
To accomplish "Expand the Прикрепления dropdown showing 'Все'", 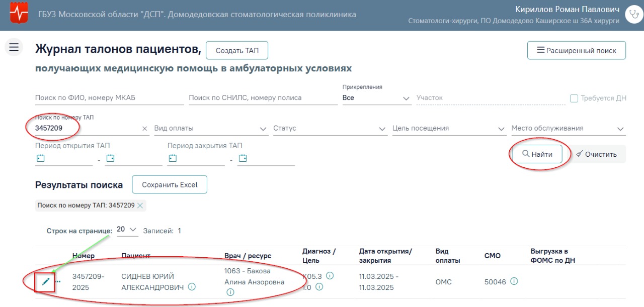I will pyautogui.click(x=377, y=98).
